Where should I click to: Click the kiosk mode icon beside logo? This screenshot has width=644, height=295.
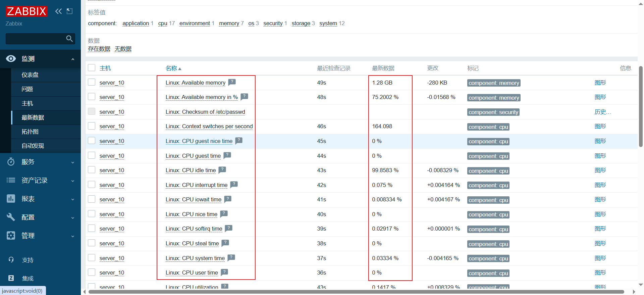[x=69, y=11]
